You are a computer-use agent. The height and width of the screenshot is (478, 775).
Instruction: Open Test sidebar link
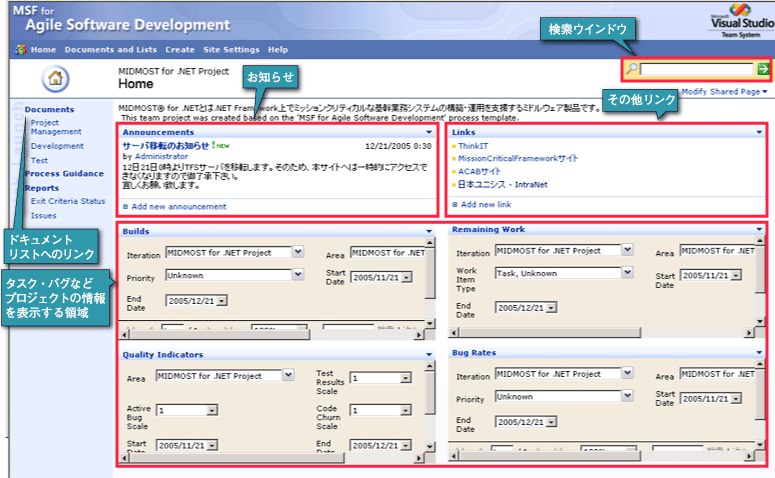click(x=39, y=160)
